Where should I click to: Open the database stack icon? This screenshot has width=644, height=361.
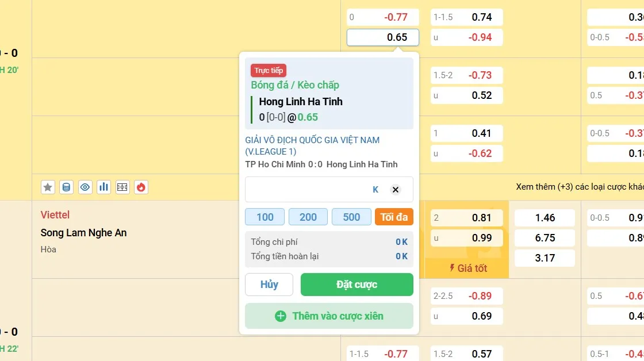67,187
